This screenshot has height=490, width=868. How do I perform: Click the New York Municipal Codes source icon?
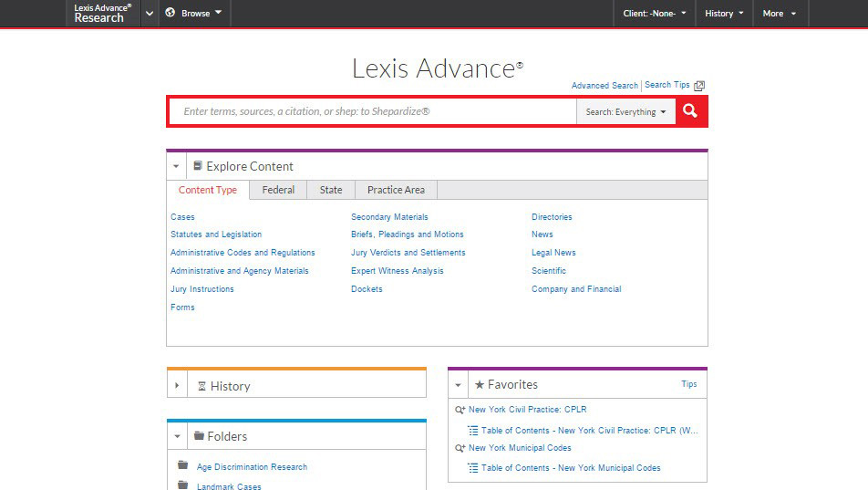[x=460, y=448]
